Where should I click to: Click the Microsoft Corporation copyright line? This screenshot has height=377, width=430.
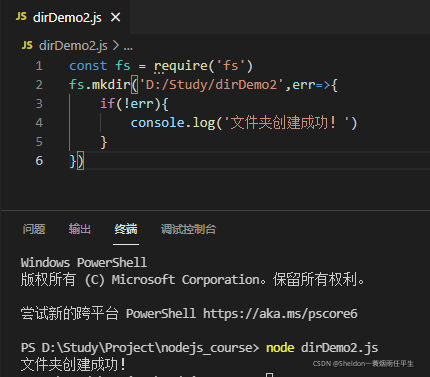click(x=192, y=279)
